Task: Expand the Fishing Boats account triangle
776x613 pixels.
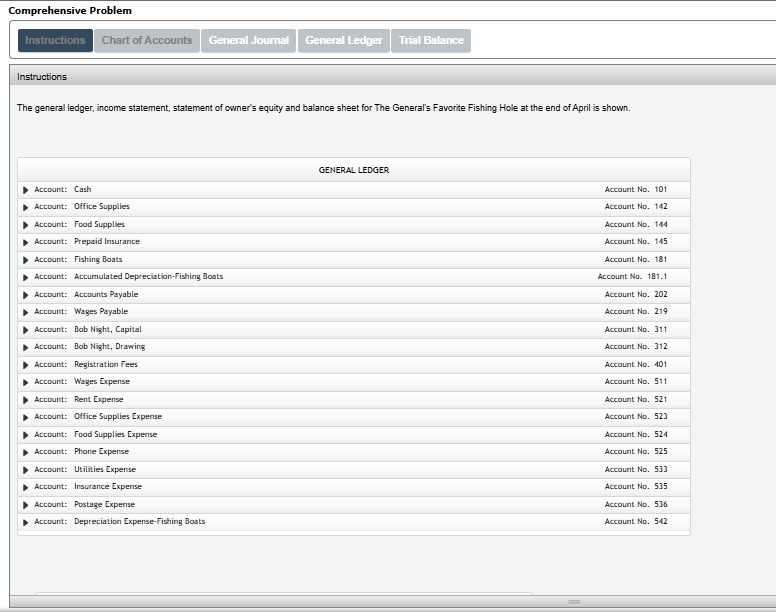Action: click(26, 260)
